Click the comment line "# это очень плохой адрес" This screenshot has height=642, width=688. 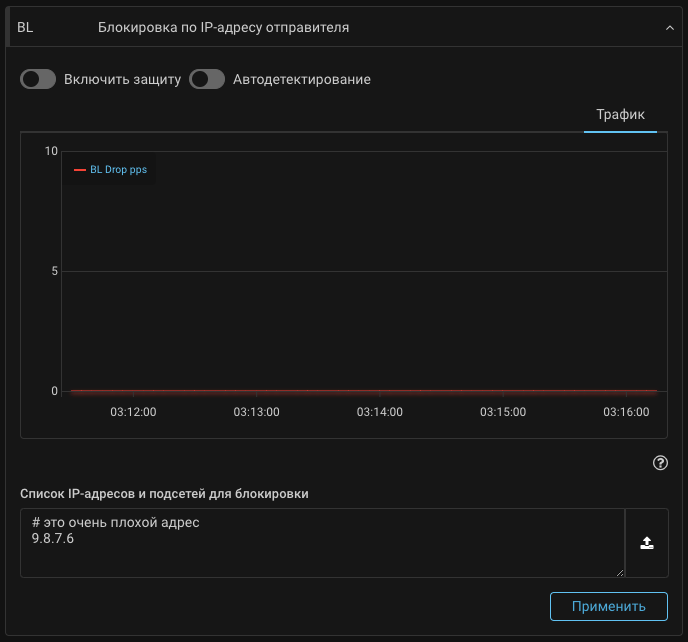[116, 522]
